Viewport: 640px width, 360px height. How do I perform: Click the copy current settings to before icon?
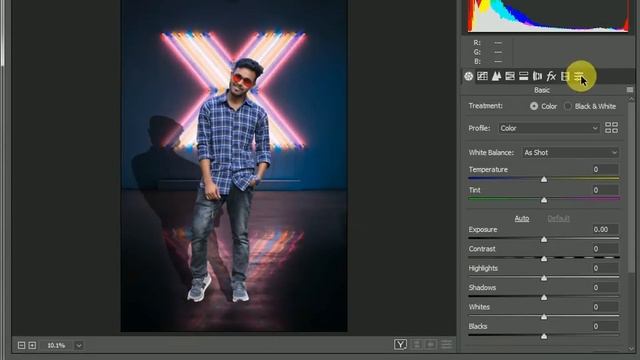tap(431, 344)
